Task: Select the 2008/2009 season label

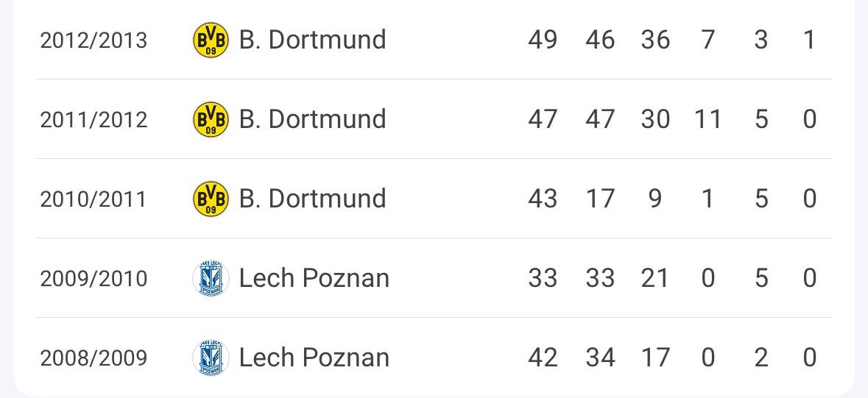Action: tap(93, 358)
